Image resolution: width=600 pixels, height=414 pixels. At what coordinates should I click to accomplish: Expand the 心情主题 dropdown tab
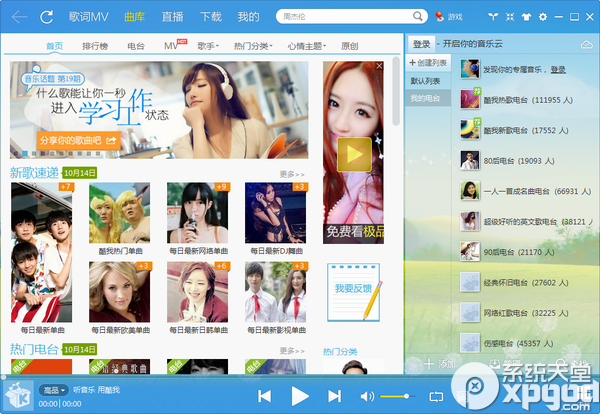307,46
